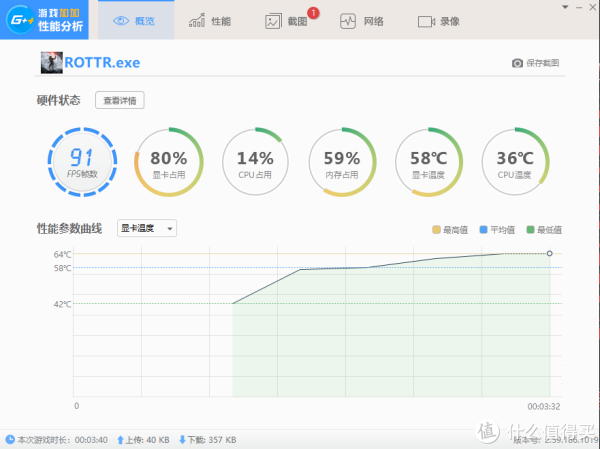
Task: Click the clock icon in the status bar
Action: (10, 439)
